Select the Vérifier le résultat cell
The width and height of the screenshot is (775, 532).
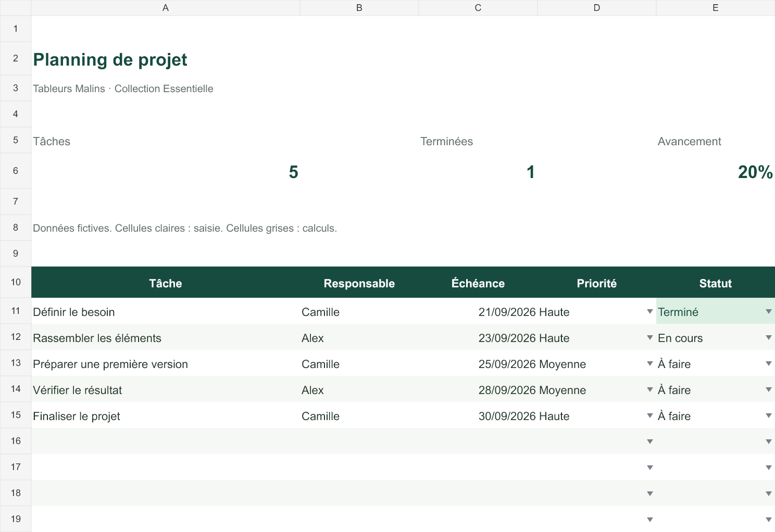click(x=166, y=389)
